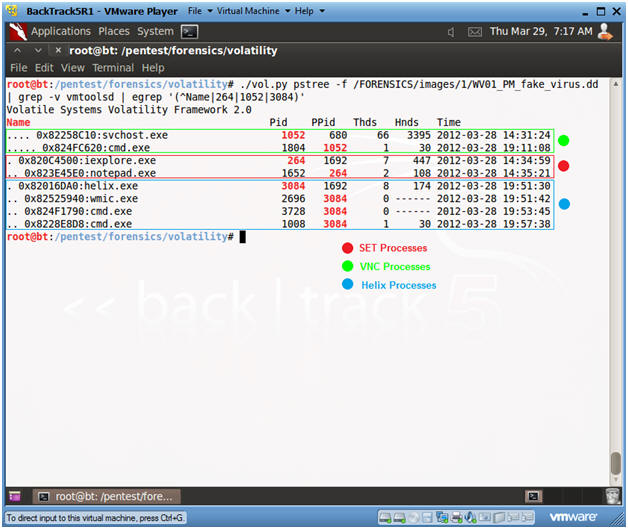Open the BackTrack dragon menu icon
Screen dimensions: 628x529
[18, 32]
